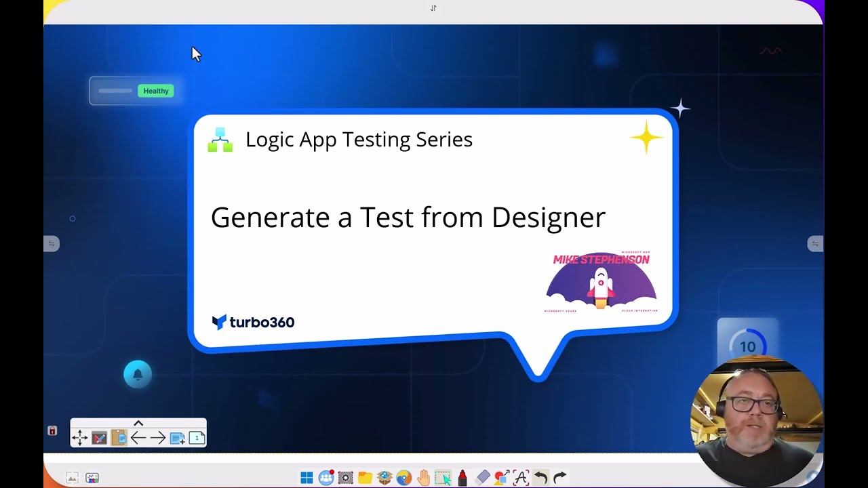Screen dimensions: 868x488
Task: Open the whiteboard drawing pen icon
Action: click(x=99, y=438)
